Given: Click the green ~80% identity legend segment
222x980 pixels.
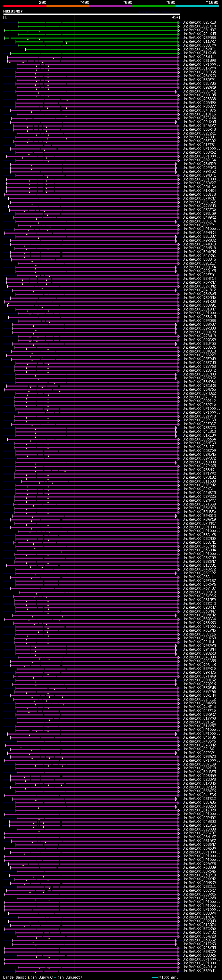Looking at the screenshot, I should click(x=154, y=6).
